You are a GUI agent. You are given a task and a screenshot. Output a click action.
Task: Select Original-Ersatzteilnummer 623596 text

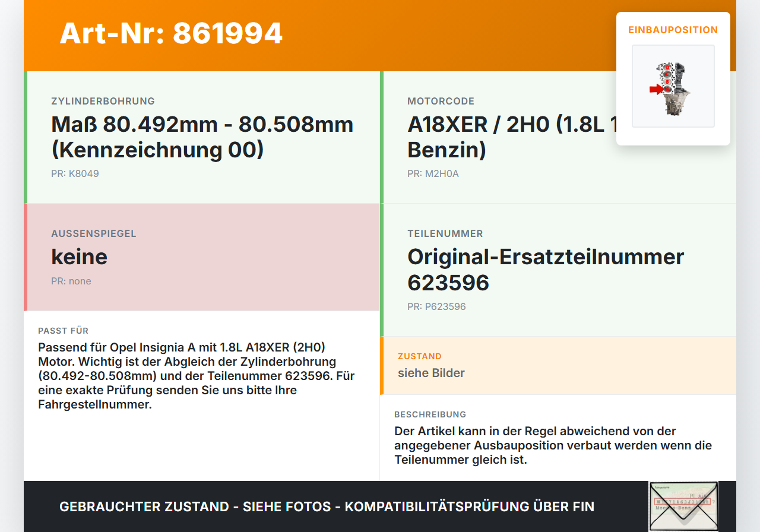(546, 270)
